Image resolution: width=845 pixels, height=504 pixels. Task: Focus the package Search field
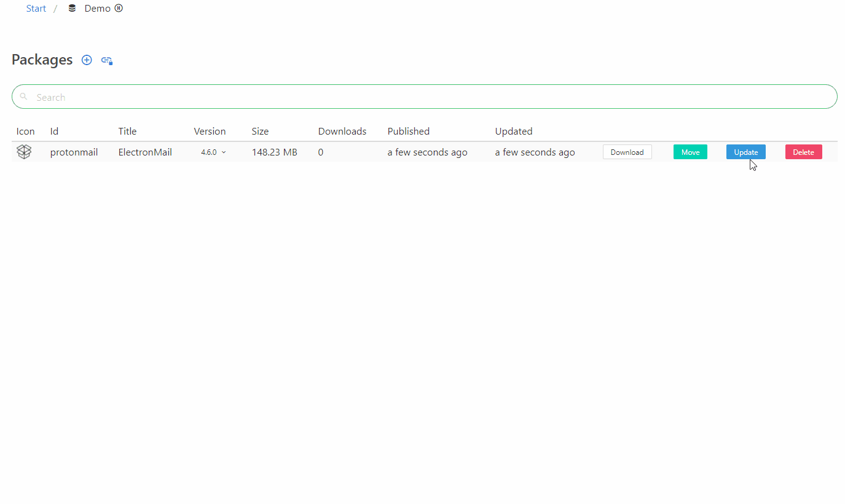point(425,96)
